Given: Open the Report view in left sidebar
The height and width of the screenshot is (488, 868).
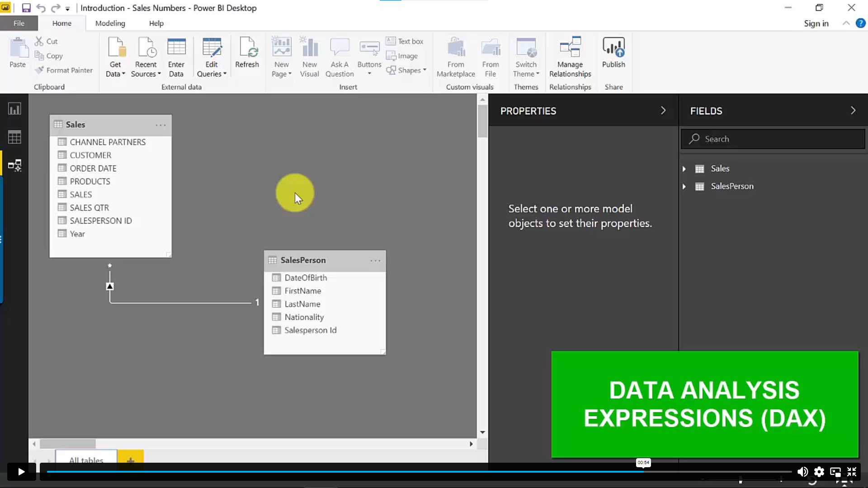Looking at the screenshot, I should 14,109.
